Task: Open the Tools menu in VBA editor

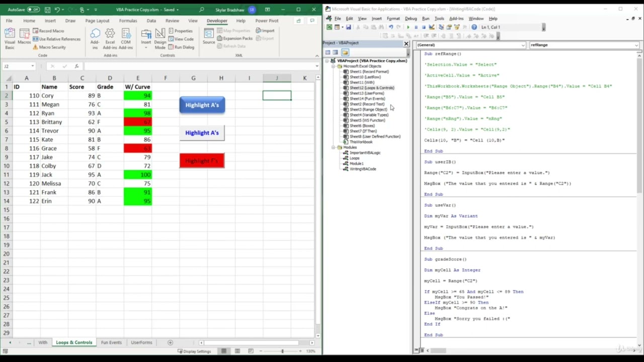Action: point(439,19)
